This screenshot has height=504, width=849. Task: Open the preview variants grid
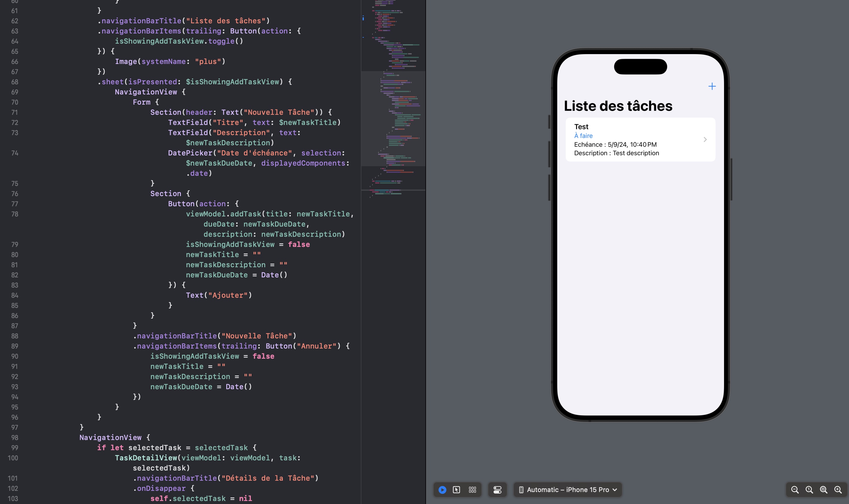point(472,489)
